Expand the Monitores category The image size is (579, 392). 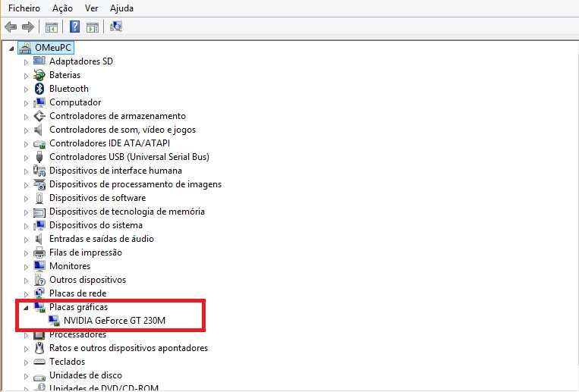click(x=26, y=267)
